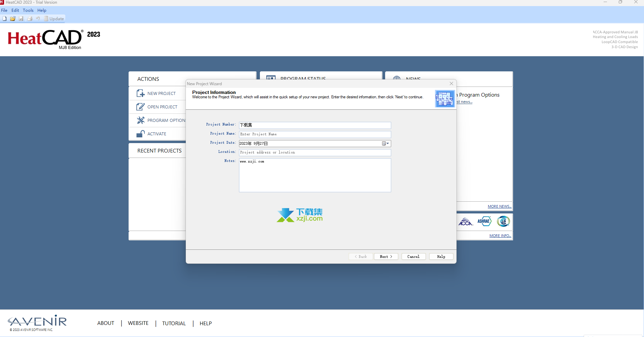Click the Program Status panel icon
This screenshot has height=337, width=644.
point(271,78)
